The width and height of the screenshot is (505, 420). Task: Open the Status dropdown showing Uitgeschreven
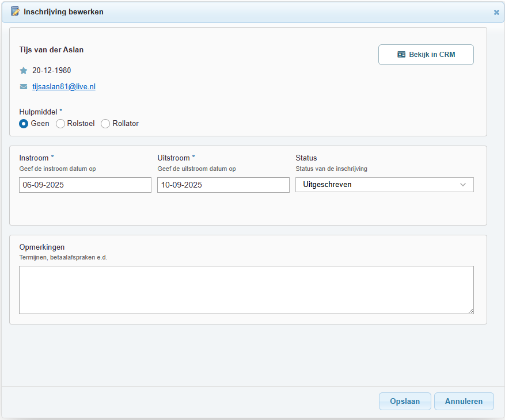pyautogui.click(x=385, y=185)
